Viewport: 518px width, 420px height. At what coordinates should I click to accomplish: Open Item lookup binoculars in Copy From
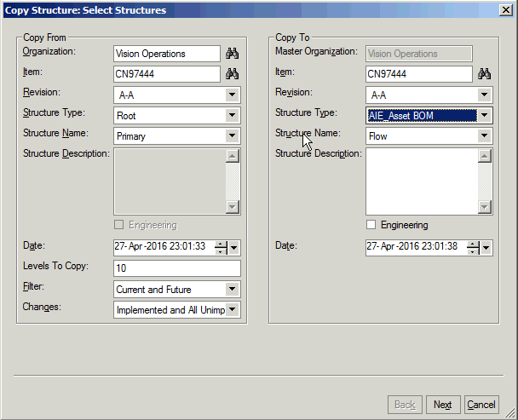click(x=233, y=73)
